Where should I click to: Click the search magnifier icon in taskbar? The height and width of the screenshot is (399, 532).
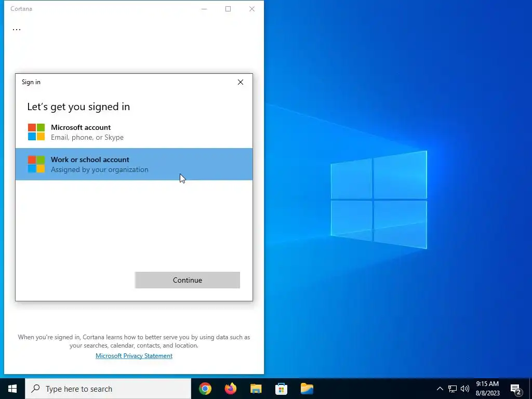click(x=35, y=389)
